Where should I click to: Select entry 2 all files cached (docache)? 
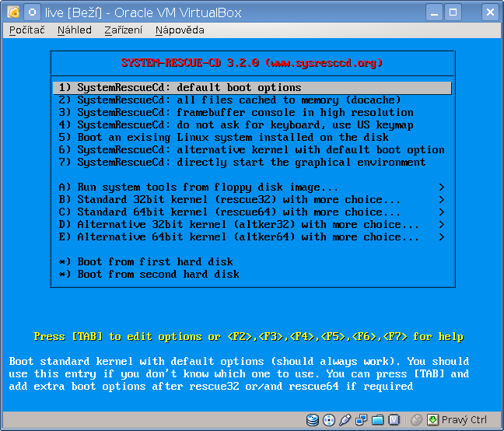252,100
